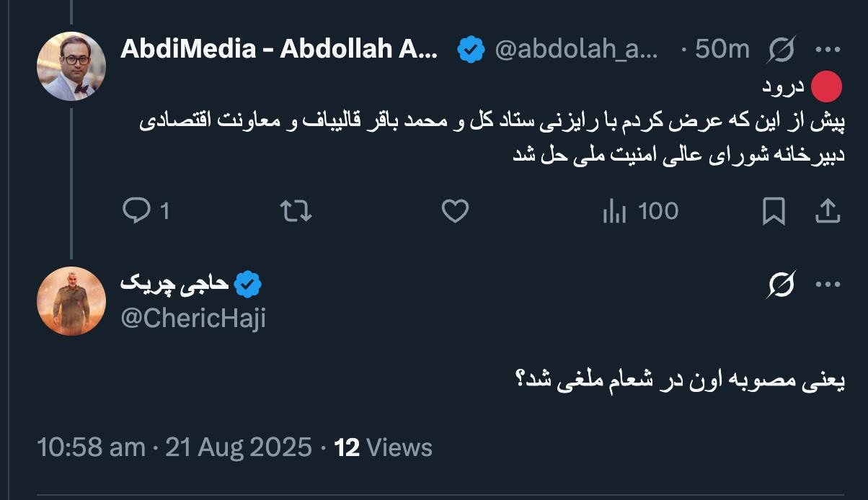This screenshot has width=868, height=500.
Task: Open the post via the 50m timestamp
Action: 722,50
